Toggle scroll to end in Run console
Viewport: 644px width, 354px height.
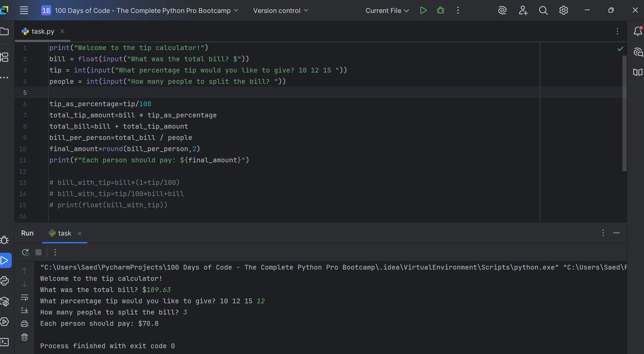tap(25, 311)
